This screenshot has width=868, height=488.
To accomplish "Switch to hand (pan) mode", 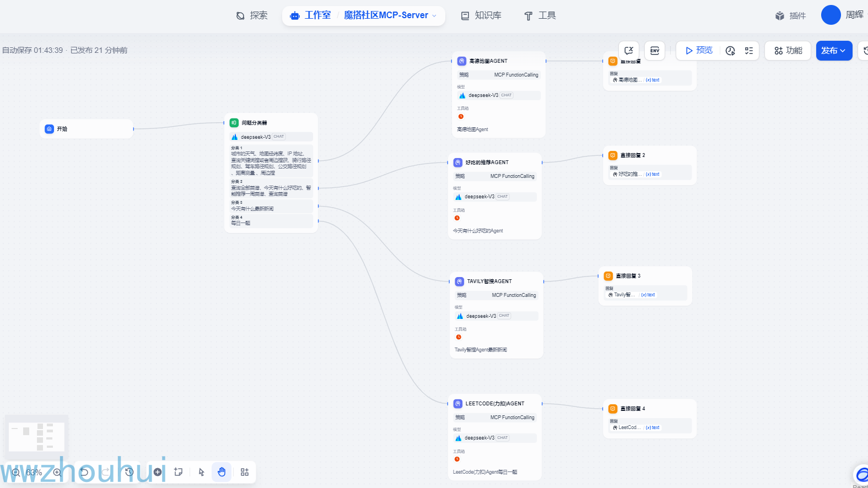I will (x=222, y=472).
